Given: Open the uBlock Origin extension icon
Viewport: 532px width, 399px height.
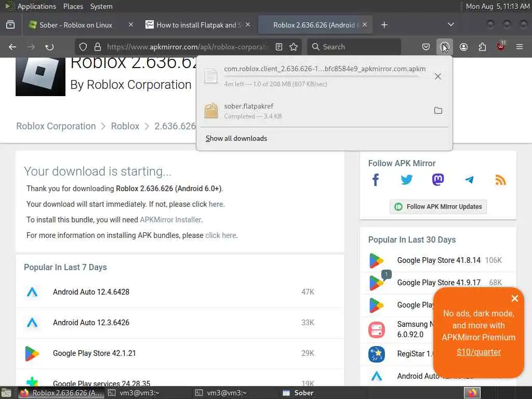Looking at the screenshot, I should point(501,46).
